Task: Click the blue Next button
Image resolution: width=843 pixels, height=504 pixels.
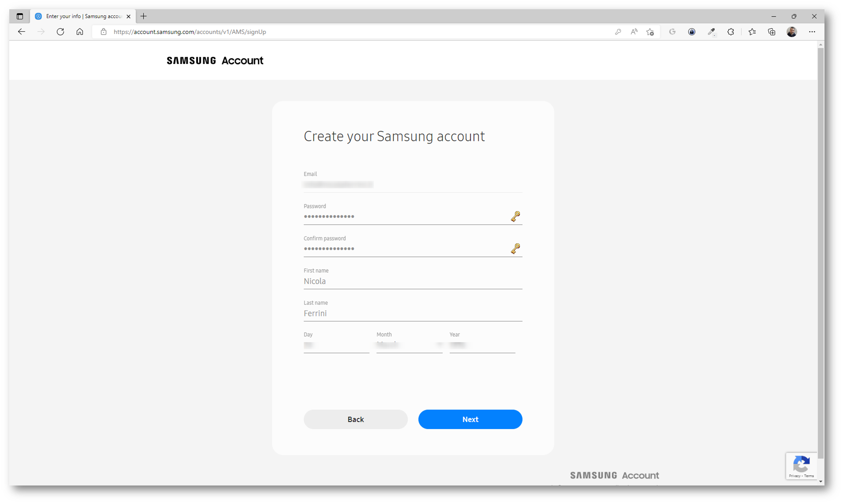Action: click(x=470, y=419)
